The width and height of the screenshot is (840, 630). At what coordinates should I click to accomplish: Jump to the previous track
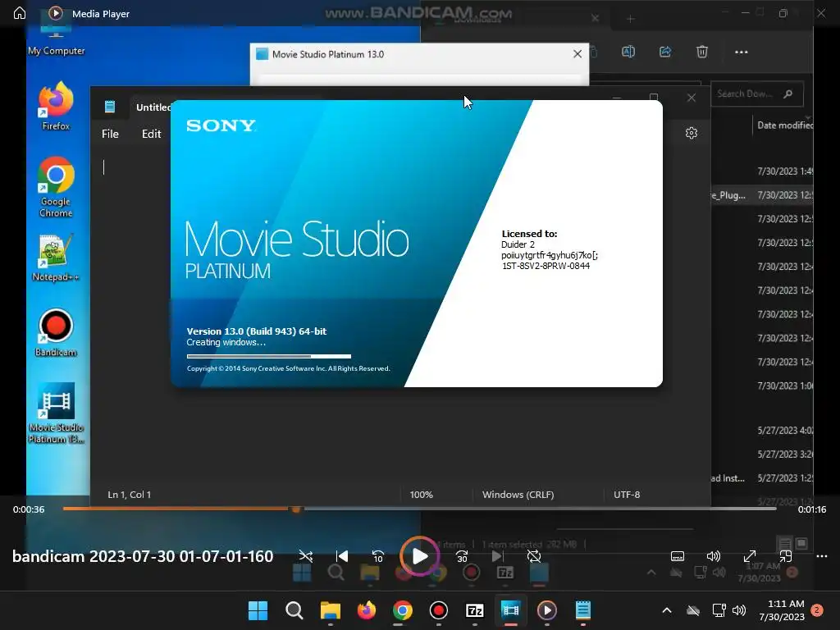[x=342, y=556]
